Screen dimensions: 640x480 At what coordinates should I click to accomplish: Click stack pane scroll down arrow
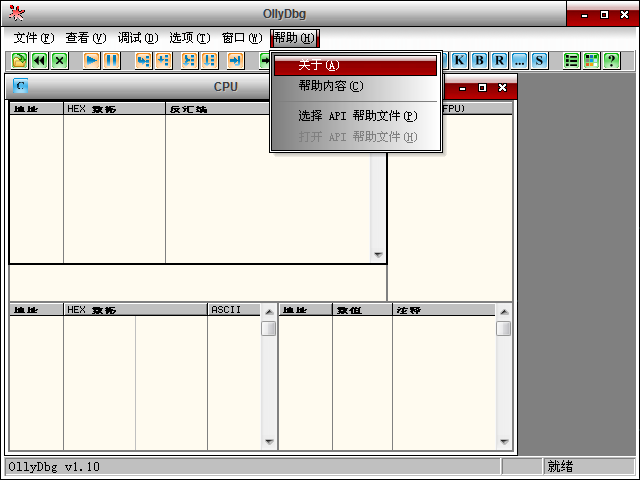504,442
